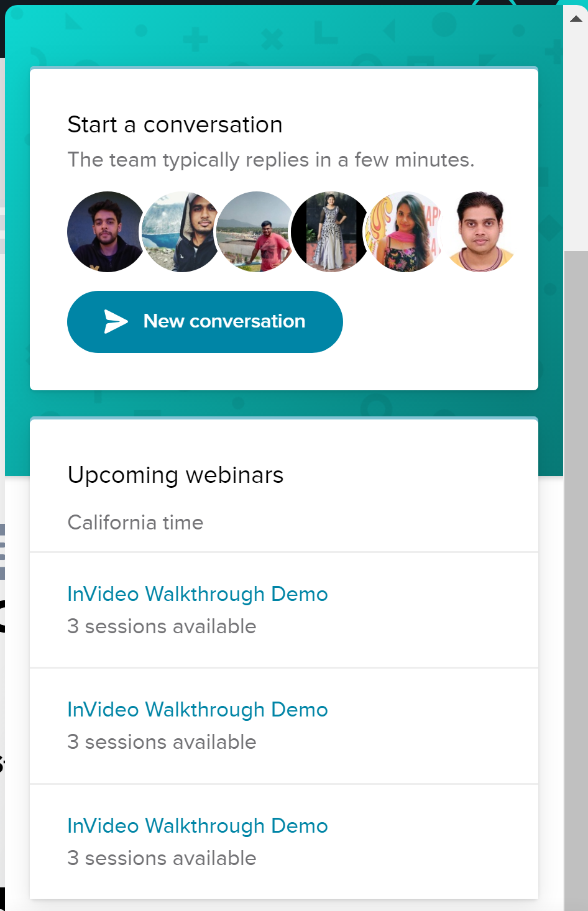588x911 pixels.
Task: Click avatar of bearded man in dark hoodie
Action: (106, 232)
